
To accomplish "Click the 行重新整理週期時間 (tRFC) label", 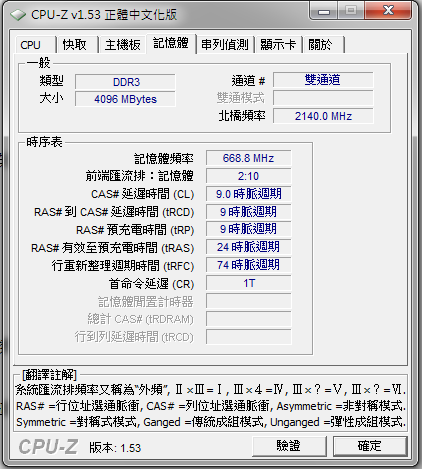I will (x=123, y=266).
